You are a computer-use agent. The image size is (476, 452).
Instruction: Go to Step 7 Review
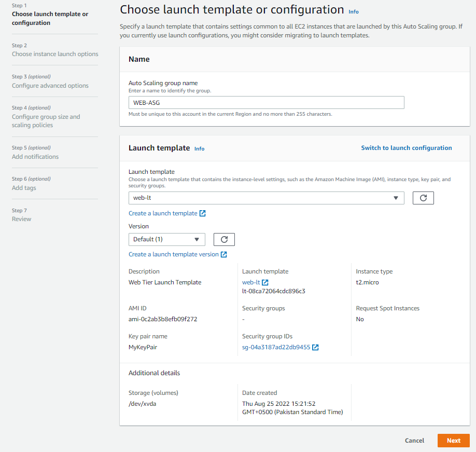[22, 219]
